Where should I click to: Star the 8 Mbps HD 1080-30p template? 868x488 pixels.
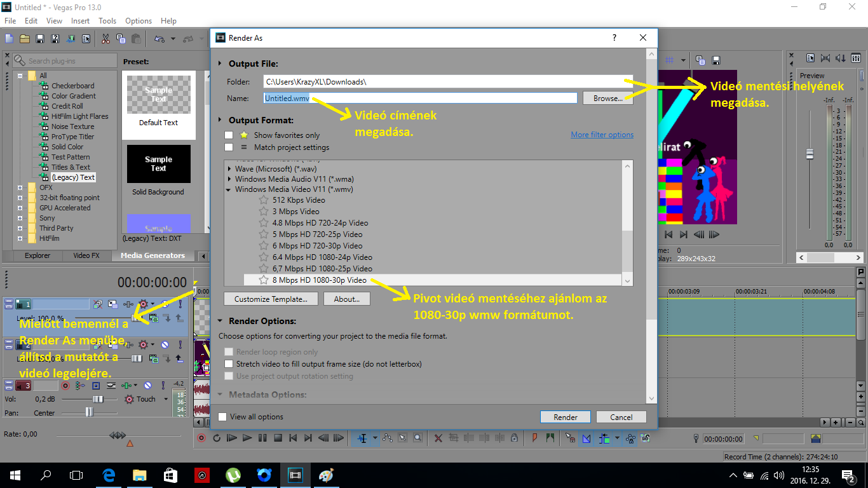click(264, 280)
